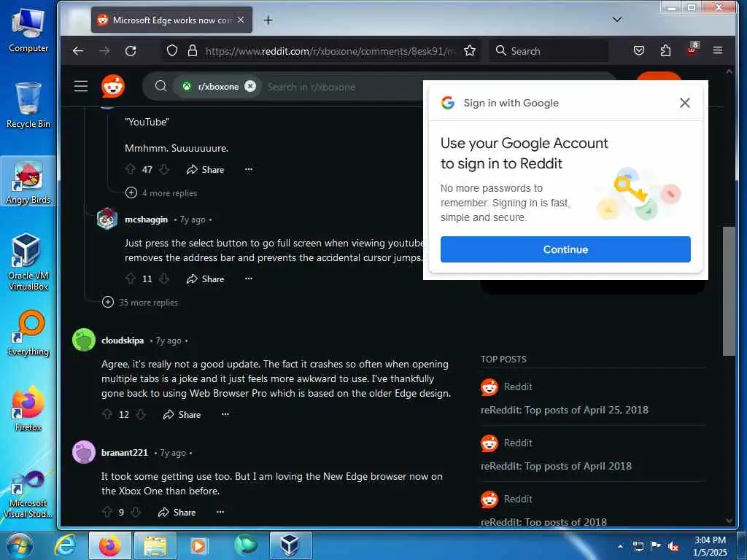Remove the r/xboxone search filter
Viewport: 747px width, 560px height.
(x=250, y=86)
